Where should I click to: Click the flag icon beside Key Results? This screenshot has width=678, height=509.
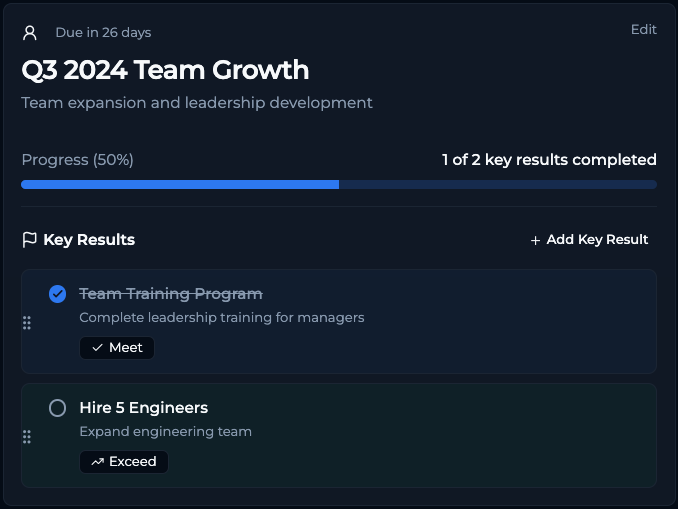point(29,240)
